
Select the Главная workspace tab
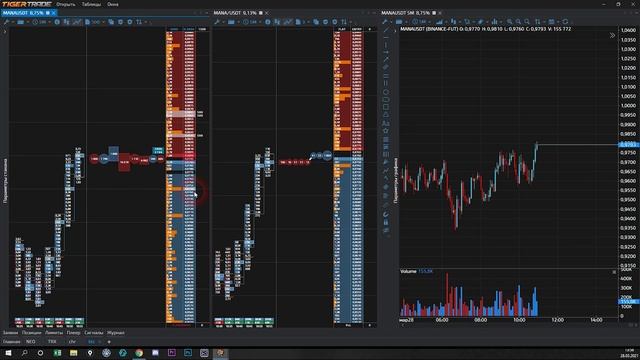coord(11,342)
